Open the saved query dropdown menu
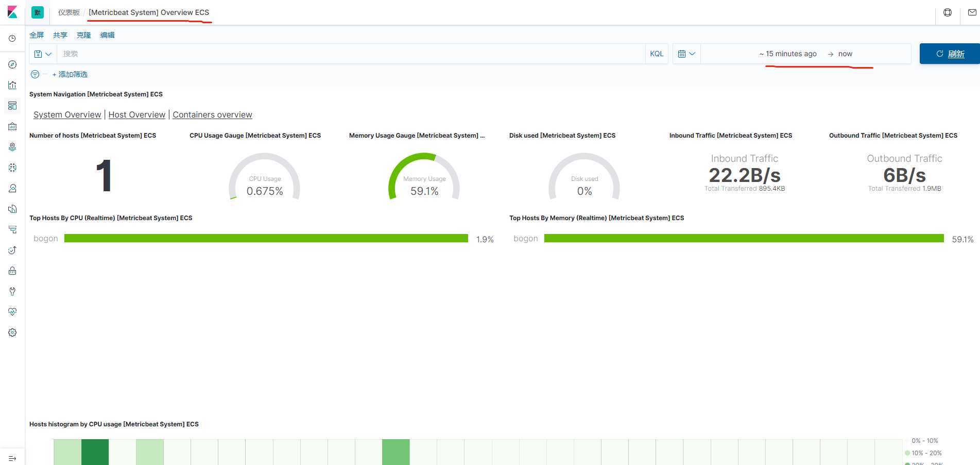The width and height of the screenshot is (980, 465). click(43, 54)
